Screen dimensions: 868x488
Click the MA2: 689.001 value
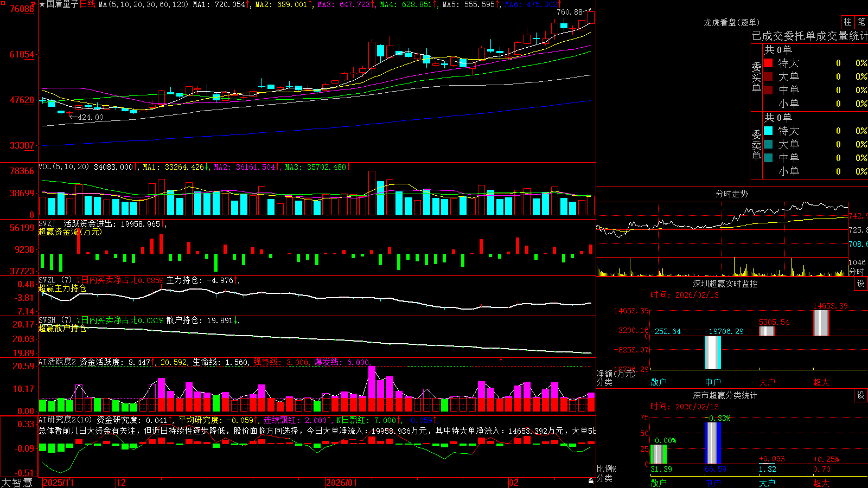click(x=281, y=4)
